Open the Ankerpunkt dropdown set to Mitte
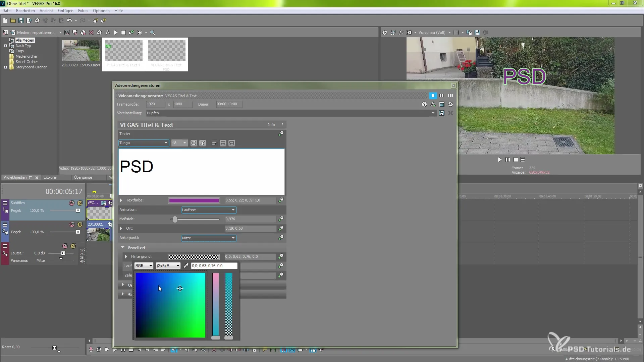The width and height of the screenshot is (644, 362). [209, 238]
